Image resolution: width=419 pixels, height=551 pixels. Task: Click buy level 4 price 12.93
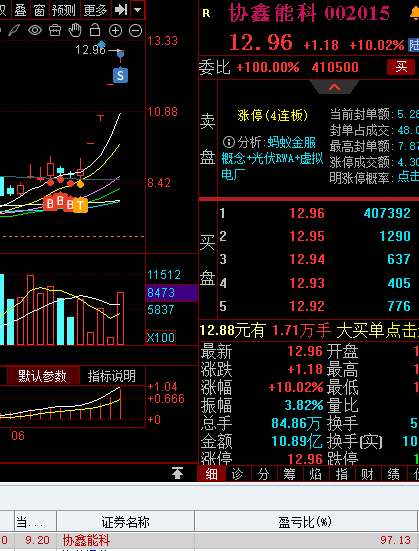307,283
